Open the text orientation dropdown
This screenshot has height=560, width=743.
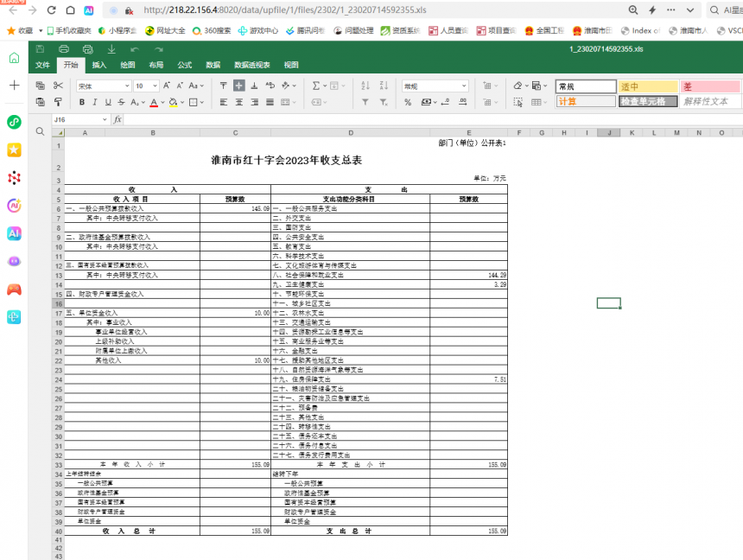[x=289, y=86]
